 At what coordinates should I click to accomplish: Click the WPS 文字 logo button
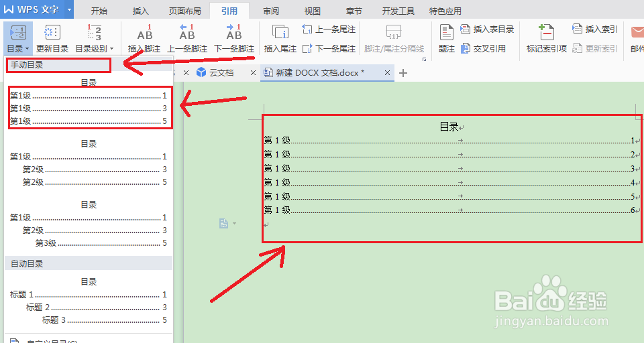(32, 9)
